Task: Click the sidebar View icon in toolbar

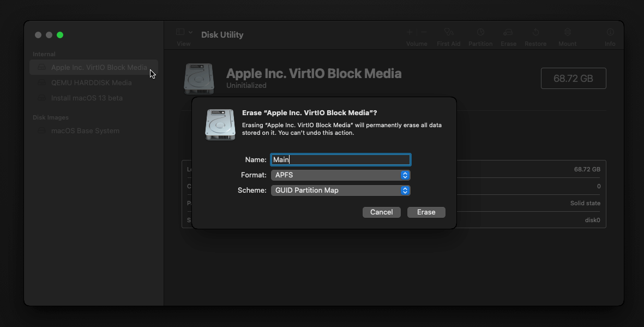Action: [180, 32]
